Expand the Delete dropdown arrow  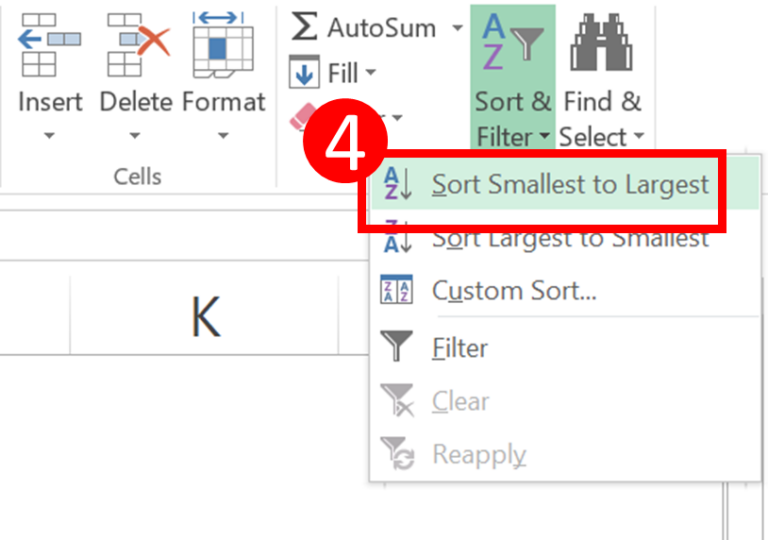click(135, 135)
